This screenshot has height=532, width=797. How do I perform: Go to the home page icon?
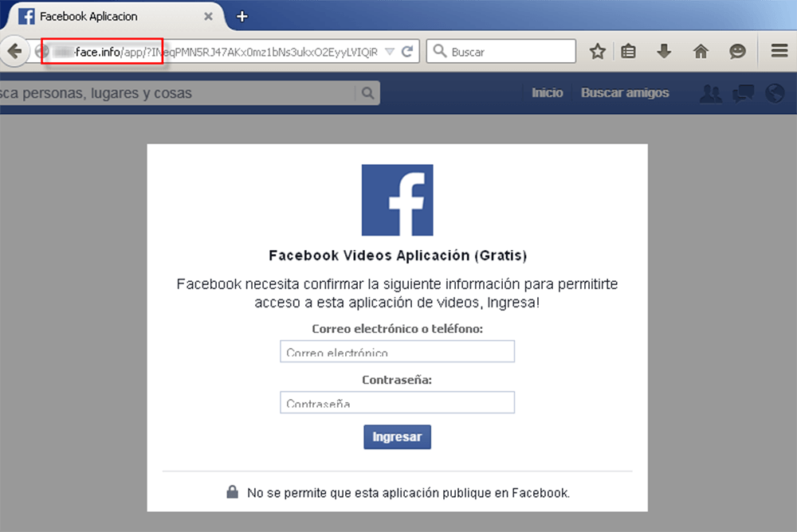701,51
